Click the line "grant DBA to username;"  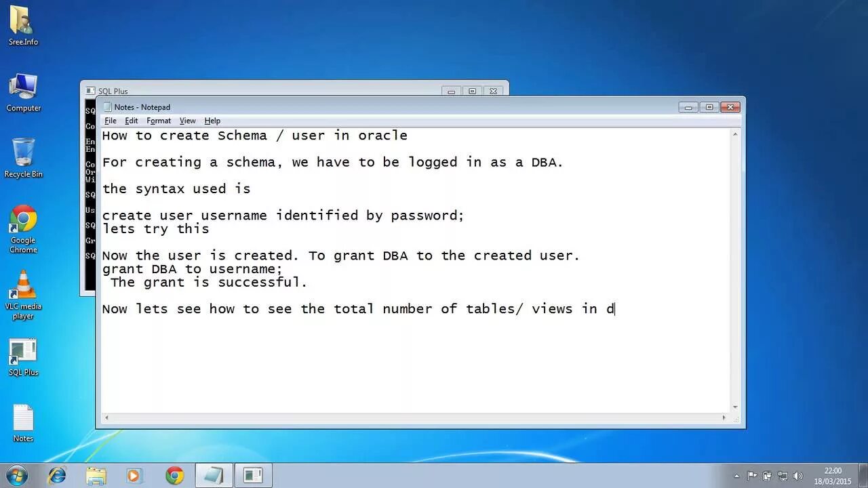point(193,269)
